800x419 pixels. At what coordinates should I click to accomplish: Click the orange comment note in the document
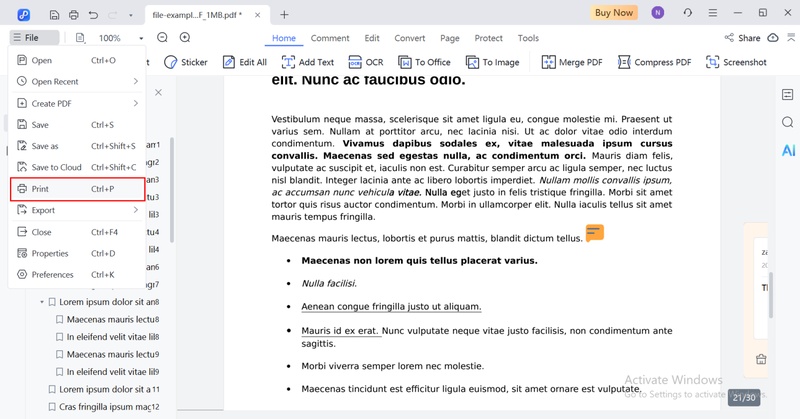[x=594, y=233]
